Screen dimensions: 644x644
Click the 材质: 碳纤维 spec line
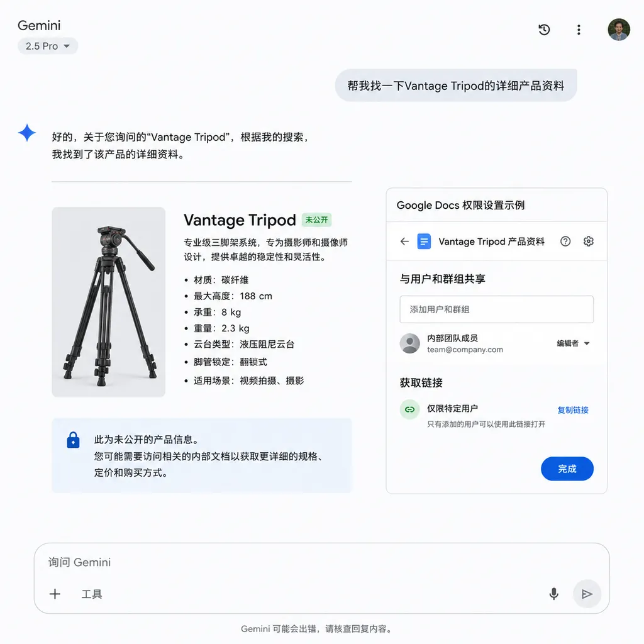(x=221, y=280)
